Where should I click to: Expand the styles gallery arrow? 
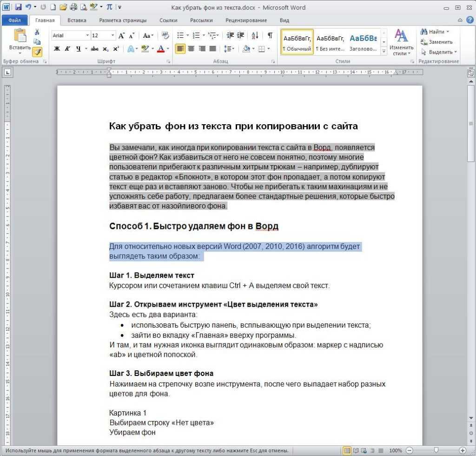[383, 52]
